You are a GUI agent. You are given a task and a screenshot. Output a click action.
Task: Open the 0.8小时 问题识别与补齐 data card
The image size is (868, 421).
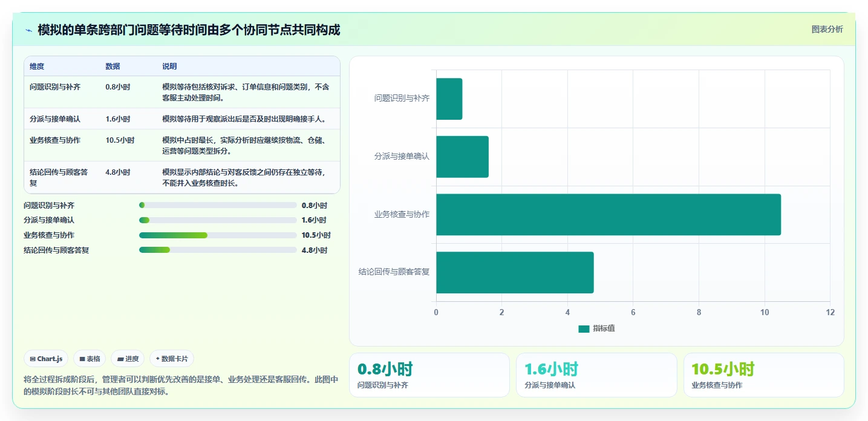tap(429, 375)
